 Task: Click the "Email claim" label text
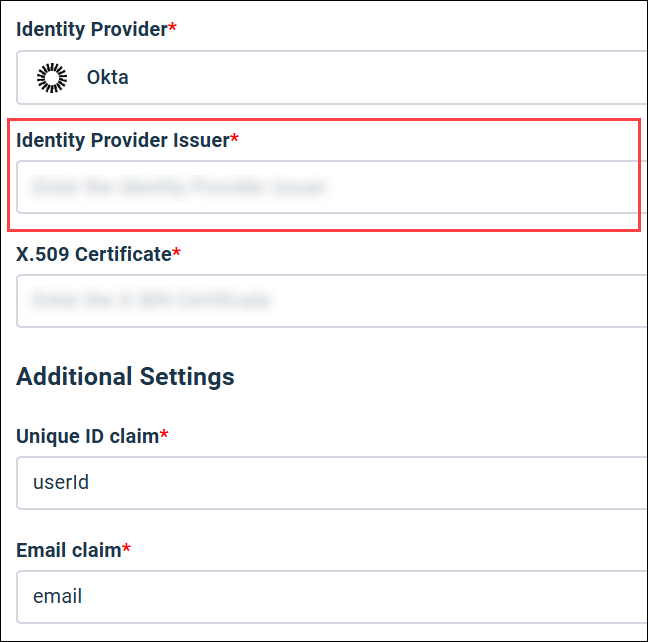tap(68, 550)
